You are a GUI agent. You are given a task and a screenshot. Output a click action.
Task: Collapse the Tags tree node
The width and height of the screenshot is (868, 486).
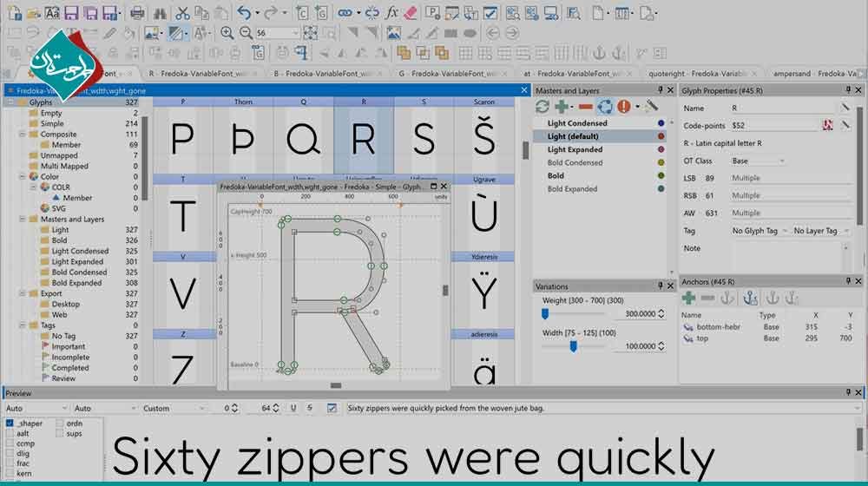pos(23,325)
